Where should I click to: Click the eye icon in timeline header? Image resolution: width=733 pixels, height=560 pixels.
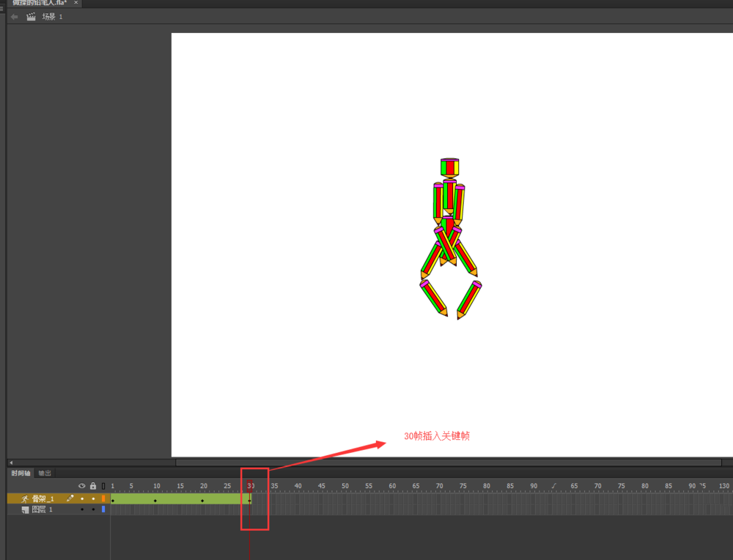pos(82,486)
